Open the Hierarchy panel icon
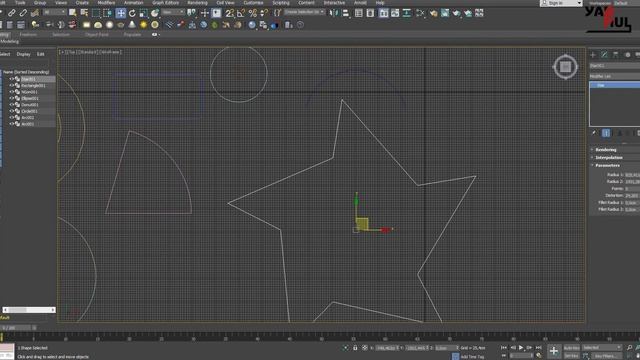640x360 pixels. click(x=616, y=54)
